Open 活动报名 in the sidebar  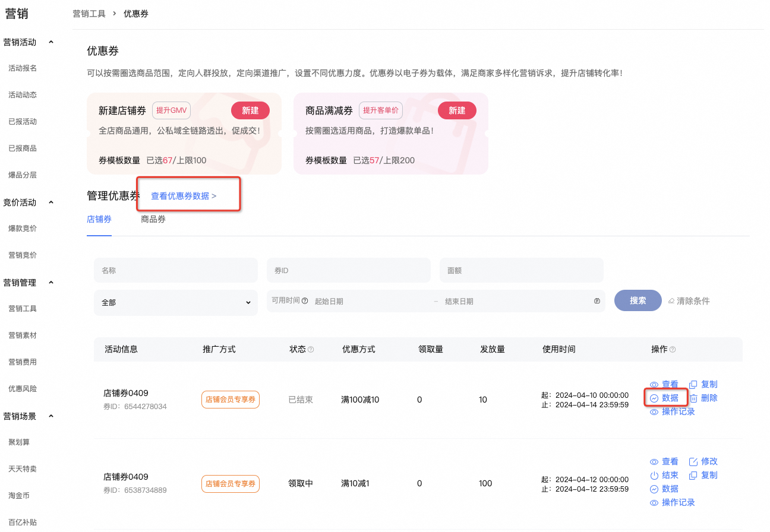pos(23,68)
